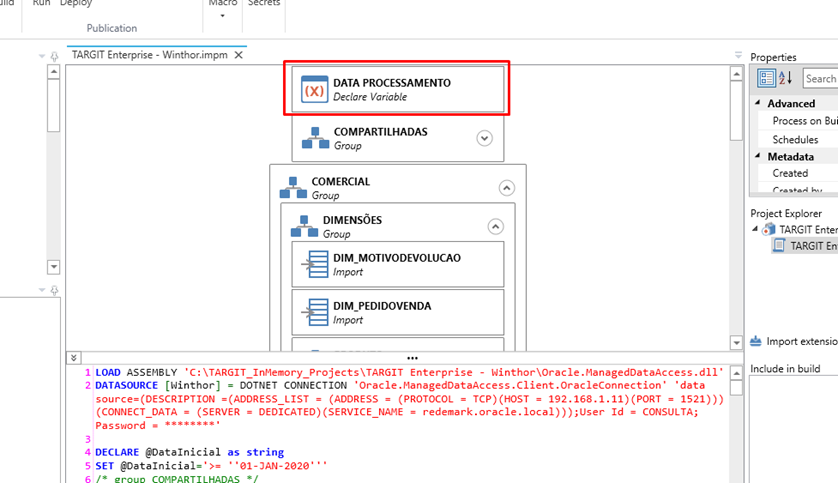
Task: Sort Properties alphabetically
Action: tap(785, 79)
